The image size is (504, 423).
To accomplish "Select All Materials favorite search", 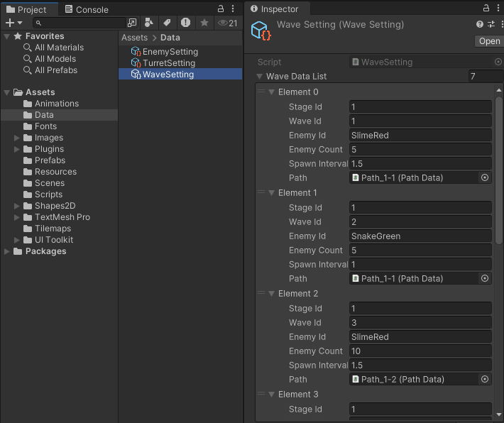I will (59, 48).
